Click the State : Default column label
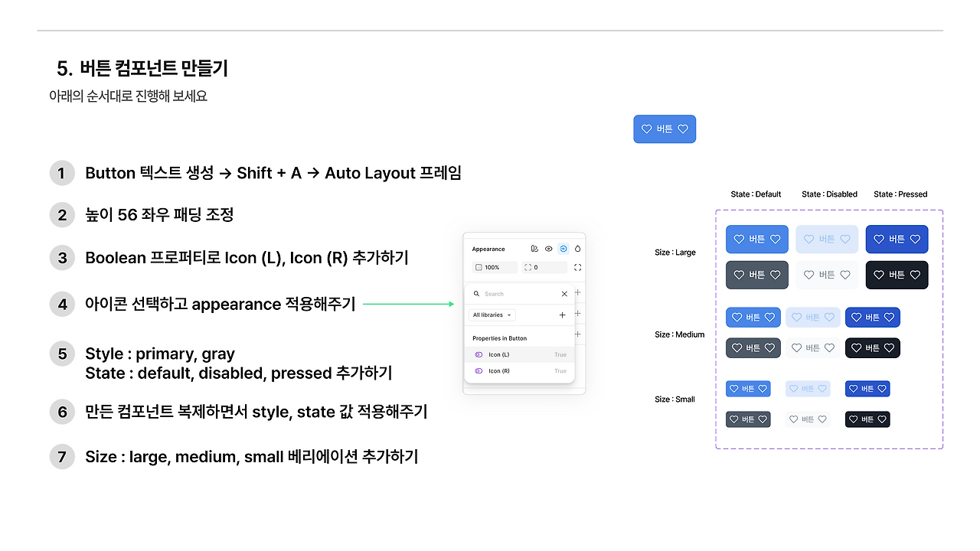 (x=756, y=194)
